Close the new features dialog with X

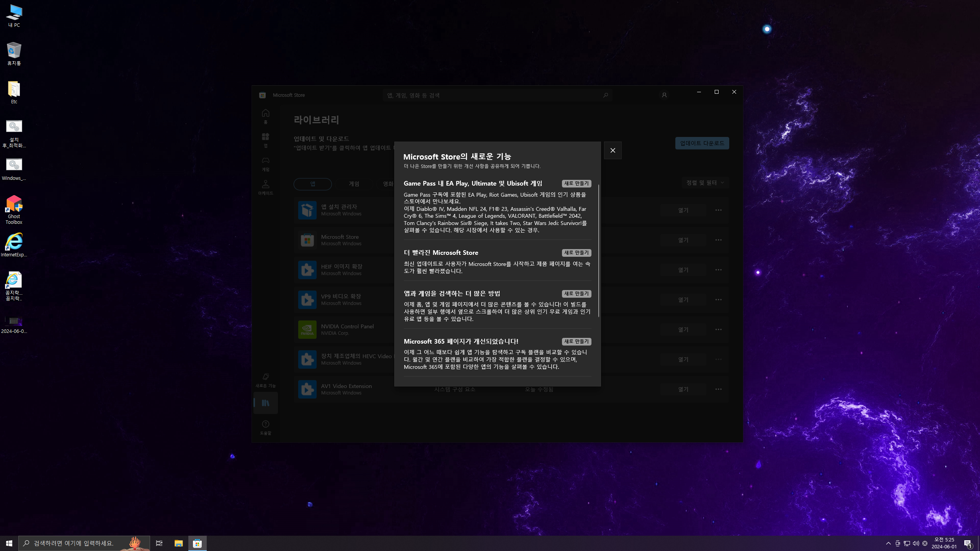coord(612,150)
